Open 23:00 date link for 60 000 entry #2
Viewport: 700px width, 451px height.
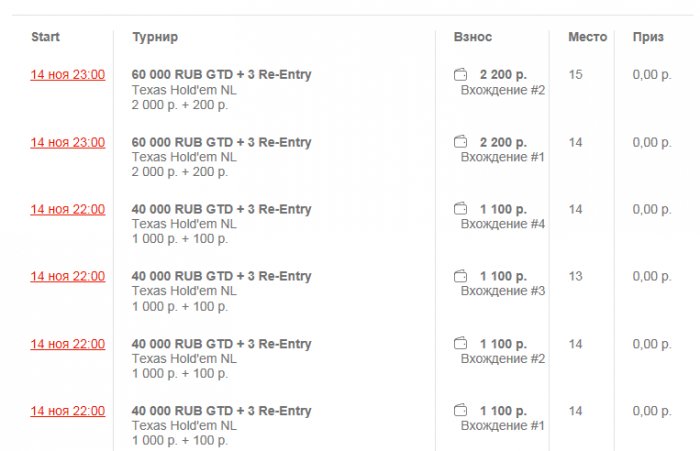pos(67,75)
